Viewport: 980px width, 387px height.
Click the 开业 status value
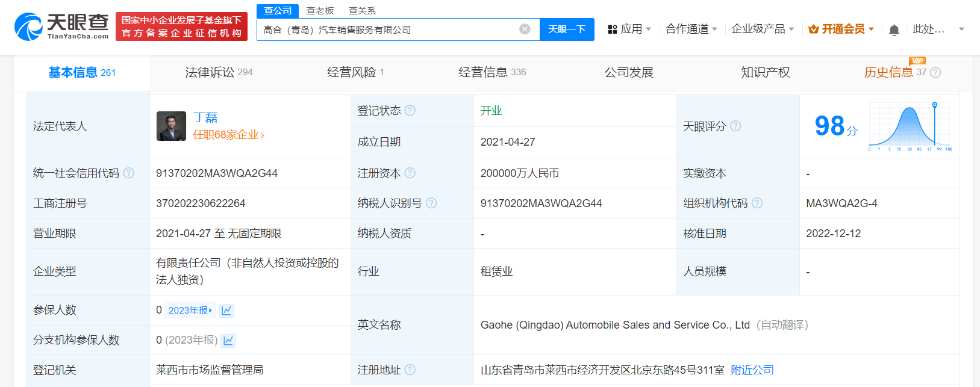[491, 110]
